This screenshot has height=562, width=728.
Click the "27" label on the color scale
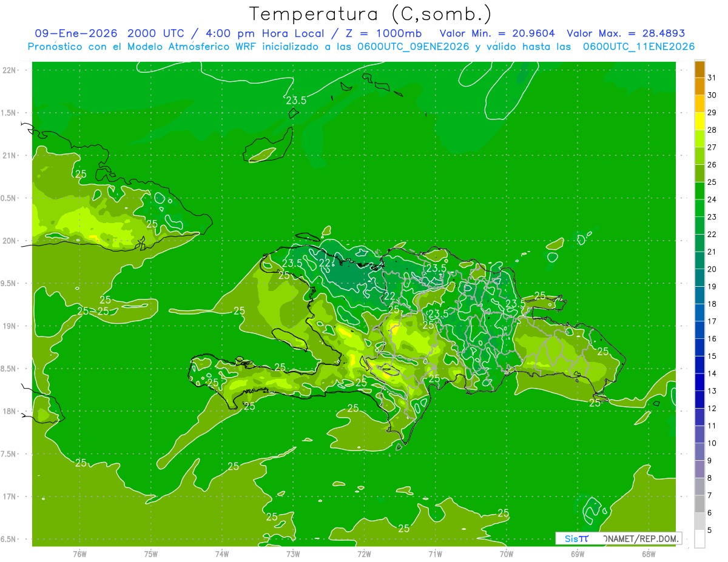[712, 147]
